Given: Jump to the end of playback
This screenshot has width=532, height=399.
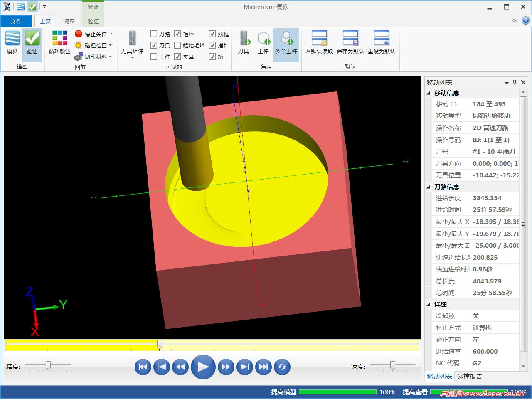Looking at the screenshot, I should [264, 367].
